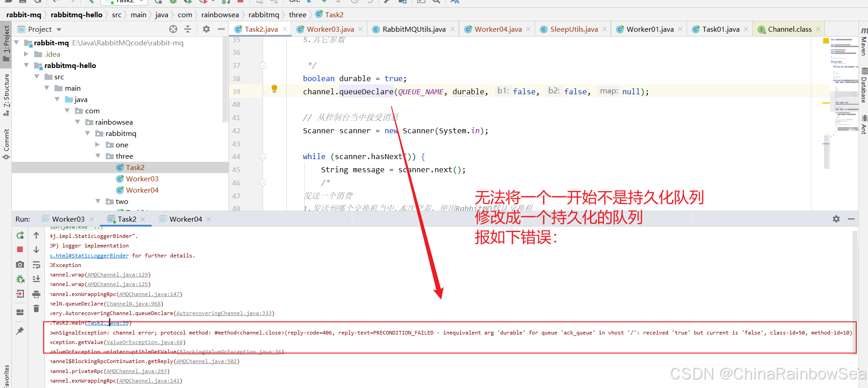Image resolution: width=868 pixels, height=388 pixels.
Task: Jump down the stack trace with down arrow
Action: (x=36, y=250)
